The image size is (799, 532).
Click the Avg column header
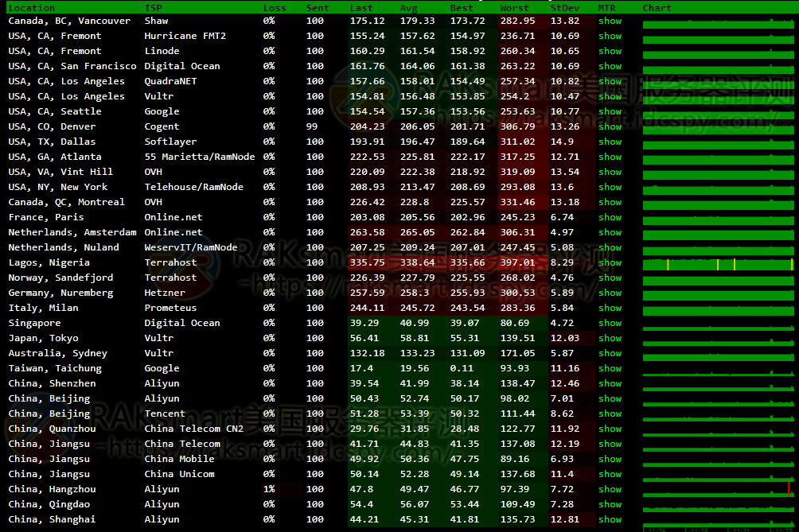coord(409,8)
